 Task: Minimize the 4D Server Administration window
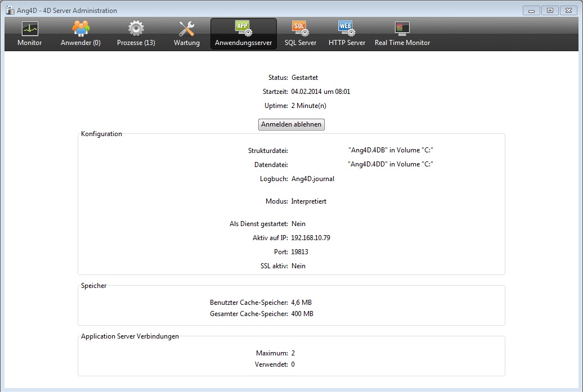pos(531,11)
